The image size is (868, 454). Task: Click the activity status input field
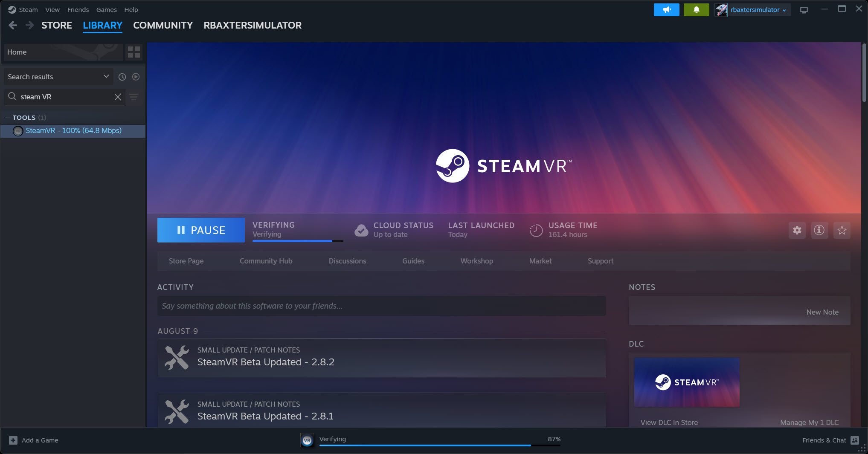[x=381, y=306]
